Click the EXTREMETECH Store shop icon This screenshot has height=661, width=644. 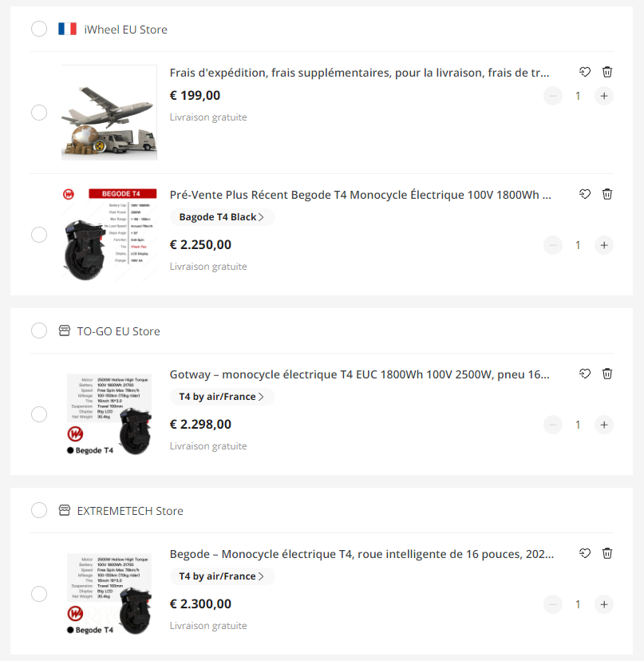(65, 510)
